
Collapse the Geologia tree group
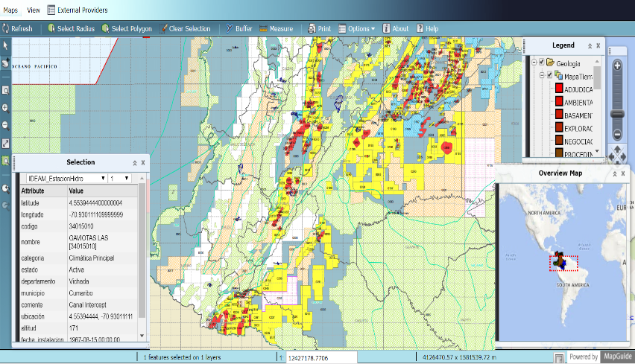point(532,63)
